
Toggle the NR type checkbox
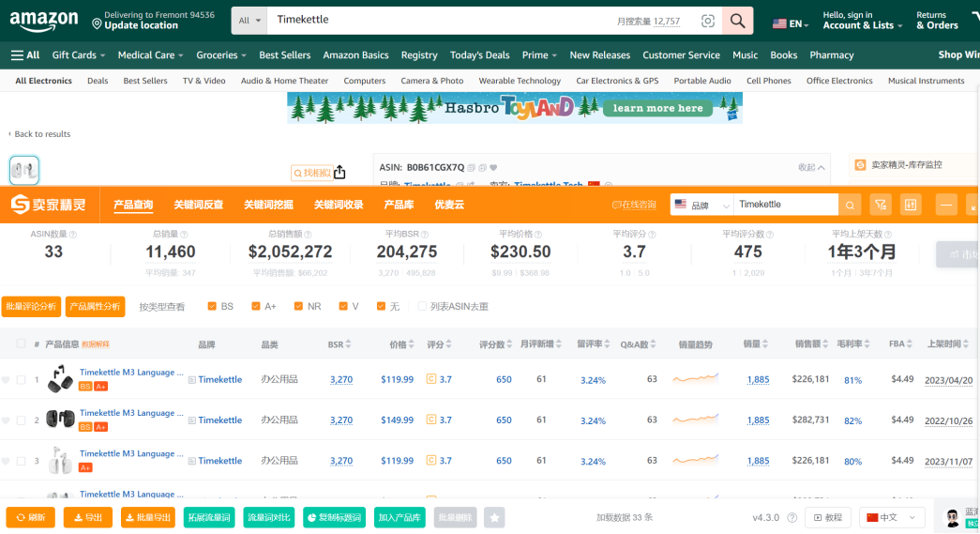coord(298,306)
